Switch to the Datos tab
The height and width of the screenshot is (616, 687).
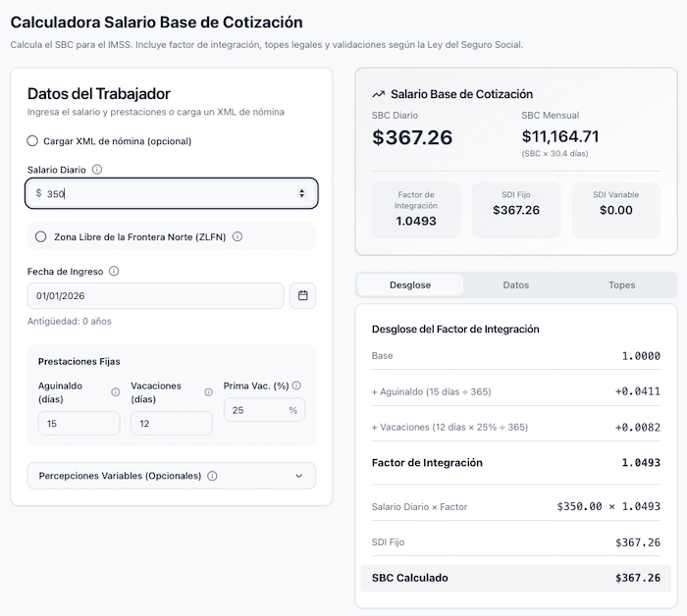click(x=515, y=285)
